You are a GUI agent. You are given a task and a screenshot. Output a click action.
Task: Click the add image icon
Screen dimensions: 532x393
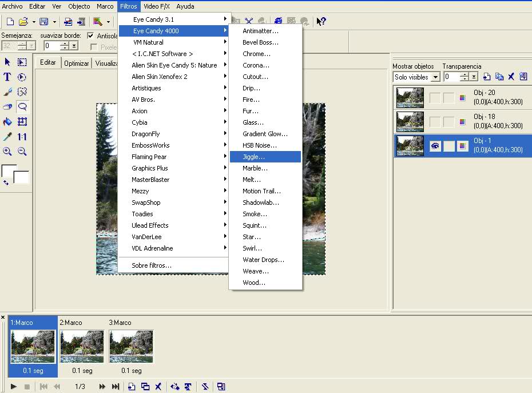68,22
